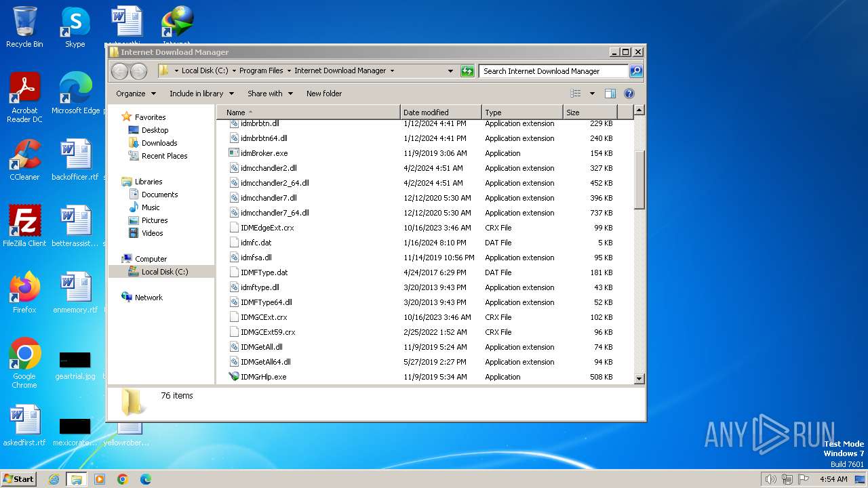Toggle the preview pane button
Image resolution: width=868 pixels, height=488 pixels.
coord(610,94)
